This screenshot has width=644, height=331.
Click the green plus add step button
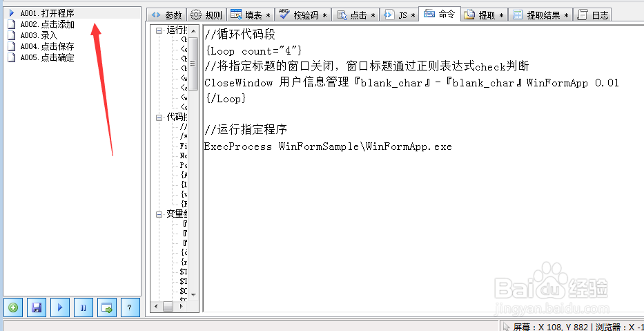point(14,308)
